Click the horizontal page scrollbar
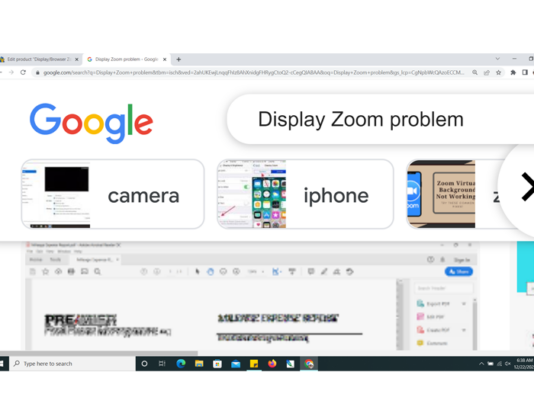Screen dimensions: 534x401 (x=99, y=353)
